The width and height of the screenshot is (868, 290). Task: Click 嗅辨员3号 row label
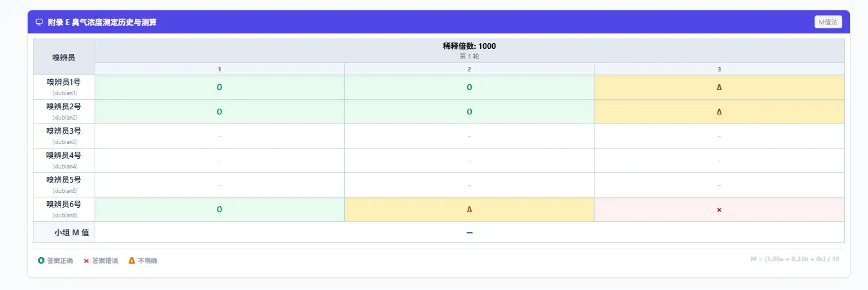(64, 131)
